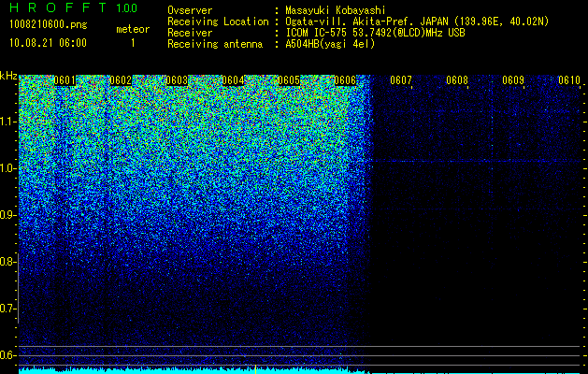Screen dimensions: 588x374
Task: Click the Receiving Location label
Action: click(x=218, y=22)
